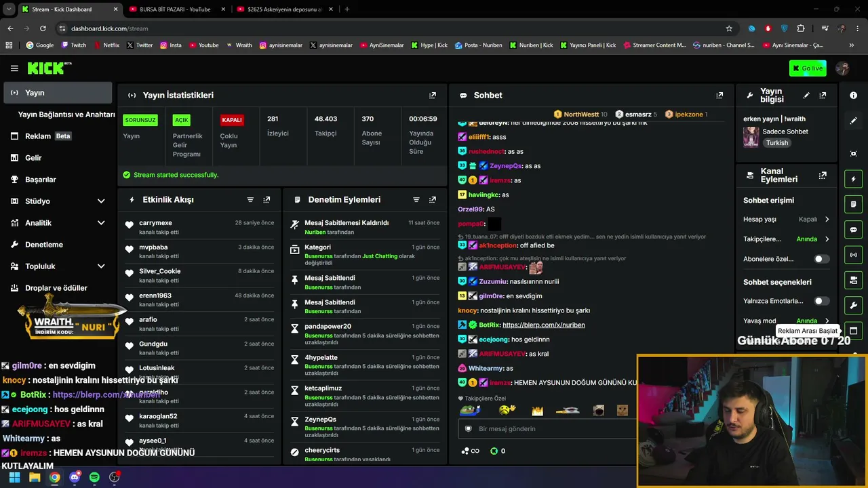Open the Yayın sidebar item
Screen dimensions: 868x488
[58, 93]
